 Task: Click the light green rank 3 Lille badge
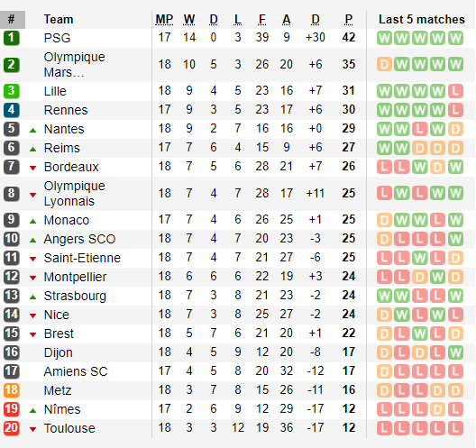(x=11, y=91)
